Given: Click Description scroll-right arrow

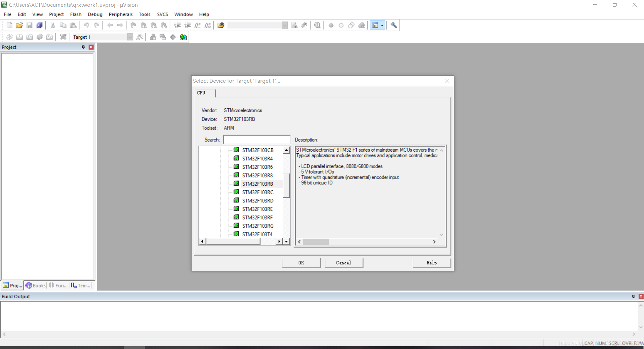Looking at the screenshot, I should point(434,242).
